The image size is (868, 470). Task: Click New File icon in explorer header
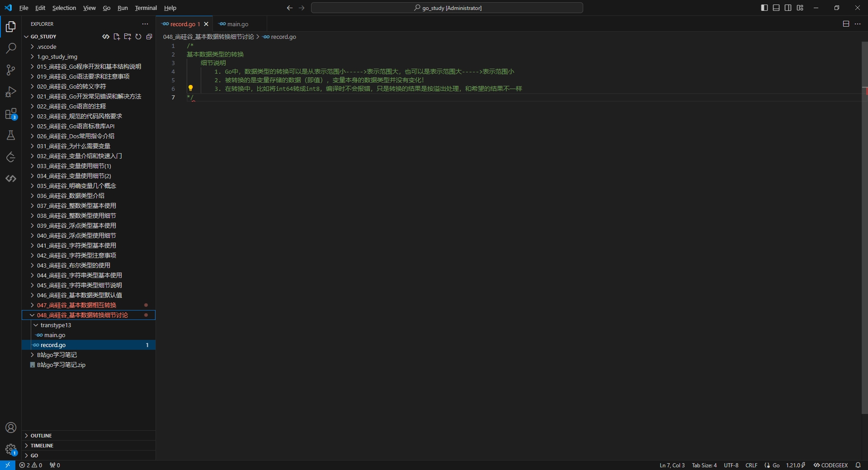coord(117,37)
